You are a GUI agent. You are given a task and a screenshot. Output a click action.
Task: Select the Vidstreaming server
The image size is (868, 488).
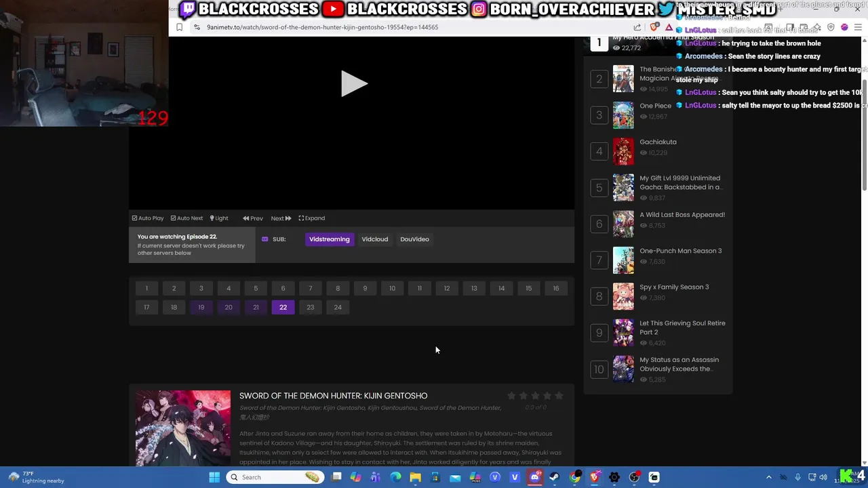click(330, 239)
